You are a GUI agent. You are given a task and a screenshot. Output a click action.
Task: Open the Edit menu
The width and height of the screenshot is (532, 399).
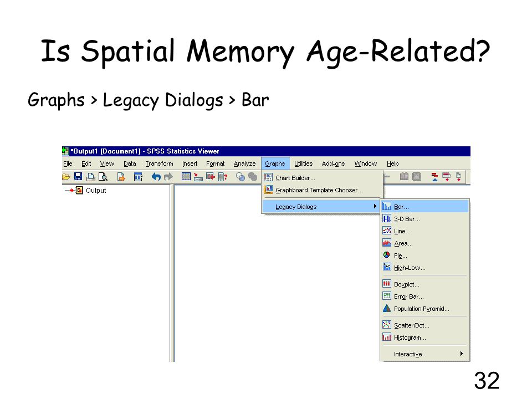[x=86, y=163]
